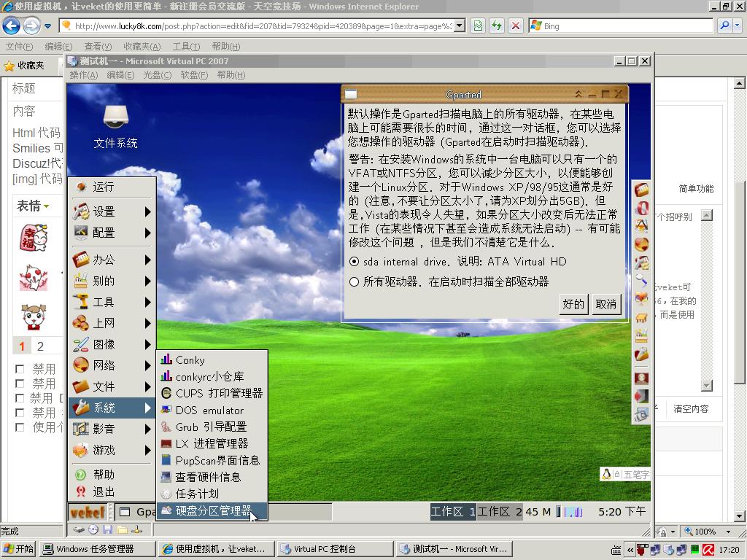Click the red K tray icon
Viewport: 747px width, 560px height.
click(708, 550)
